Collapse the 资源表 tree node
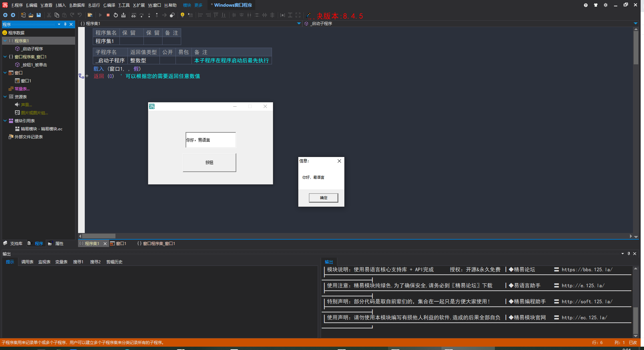The image size is (644, 350). [5, 97]
